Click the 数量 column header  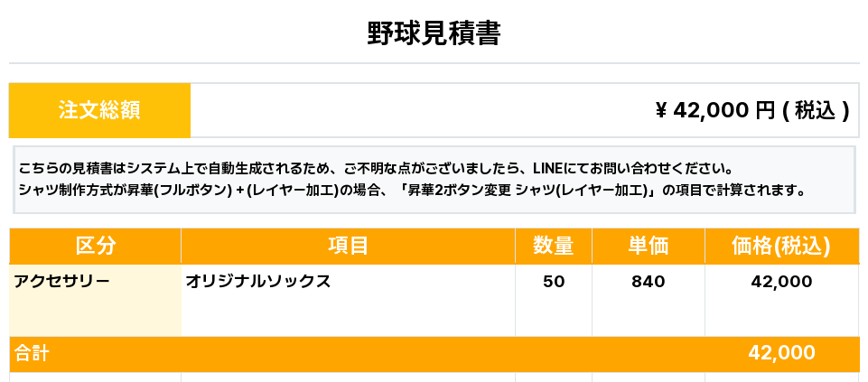point(554,246)
